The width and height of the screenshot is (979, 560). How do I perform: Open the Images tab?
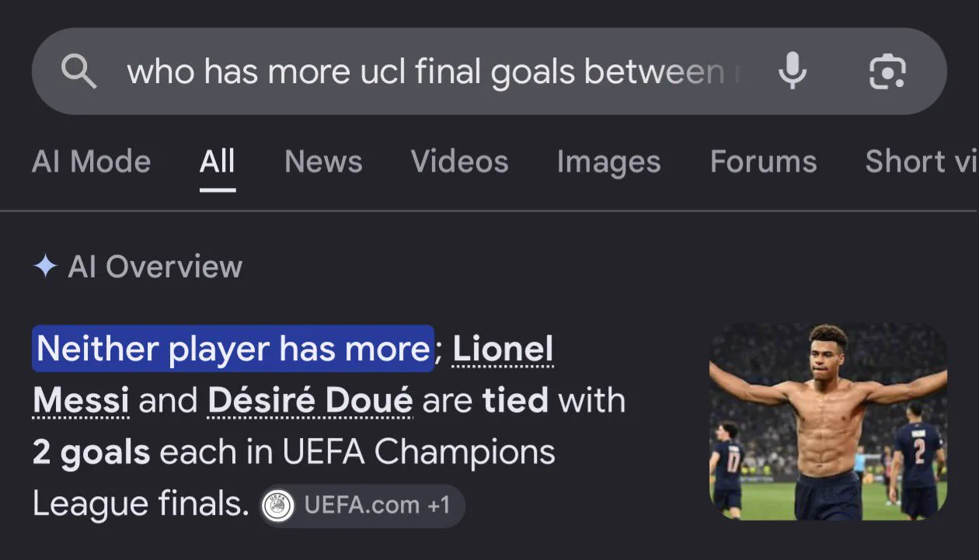(x=608, y=162)
